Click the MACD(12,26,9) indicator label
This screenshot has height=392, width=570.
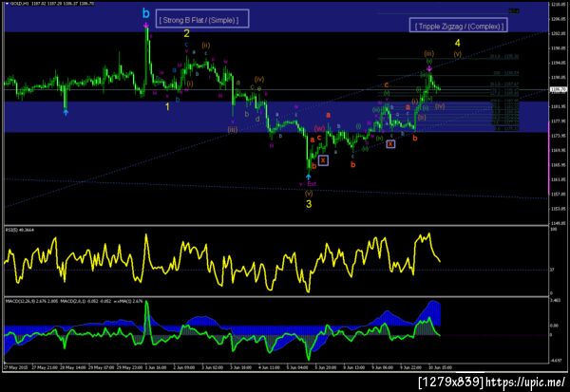tap(31, 301)
